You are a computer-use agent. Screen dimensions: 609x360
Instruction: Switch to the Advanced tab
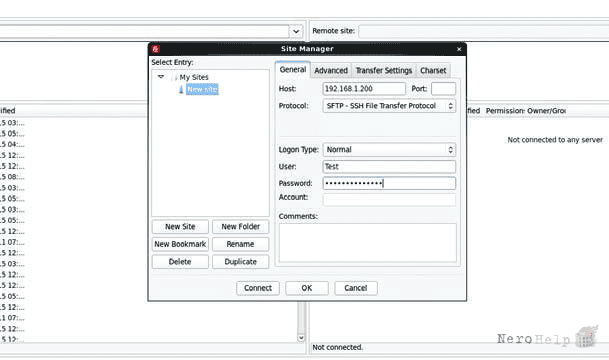point(331,71)
